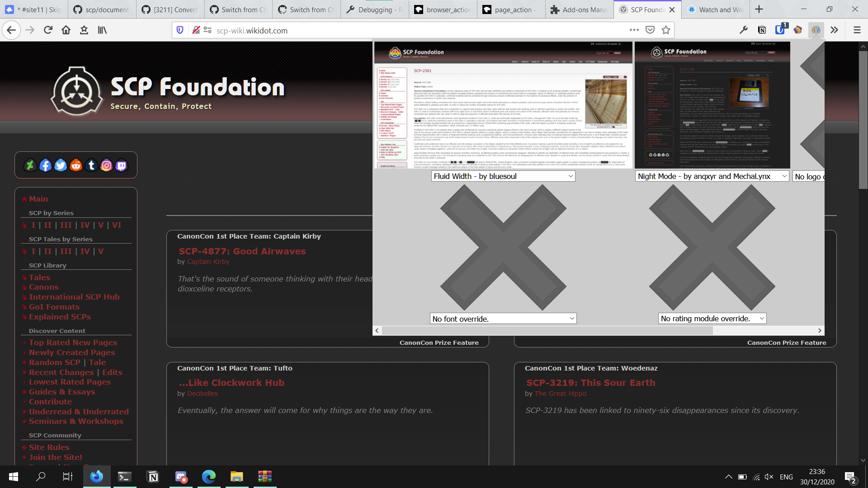Click the Twitter bird icon
This screenshot has width=868, height=488.
(61, 165)
